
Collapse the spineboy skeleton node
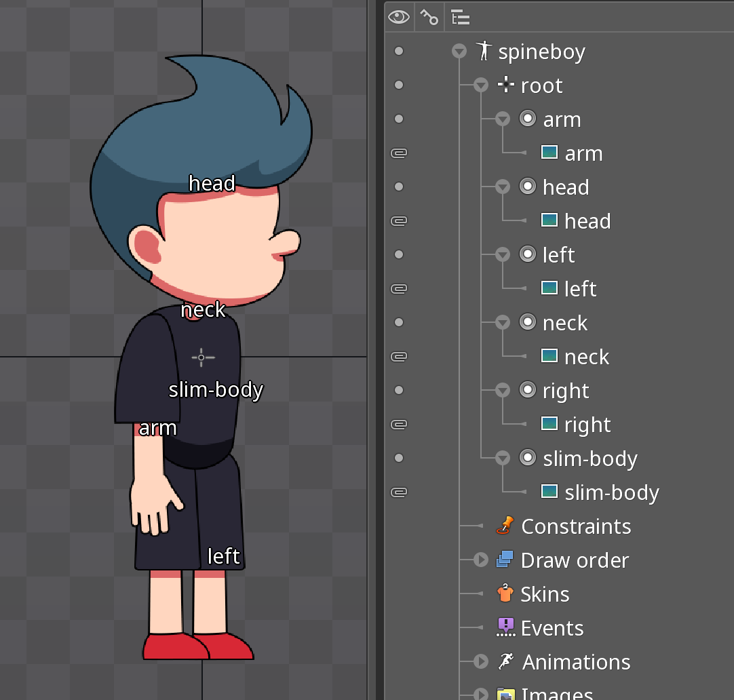point(459,51)
